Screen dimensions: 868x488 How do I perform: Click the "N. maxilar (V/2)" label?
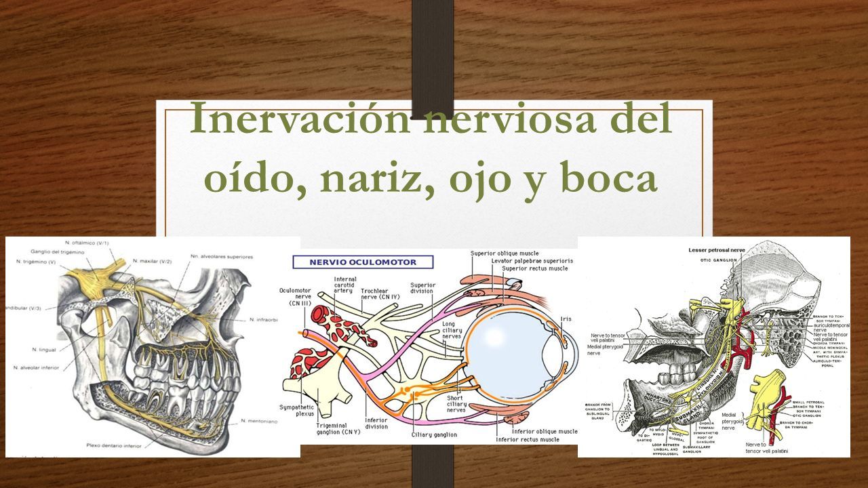click(153, 261)
